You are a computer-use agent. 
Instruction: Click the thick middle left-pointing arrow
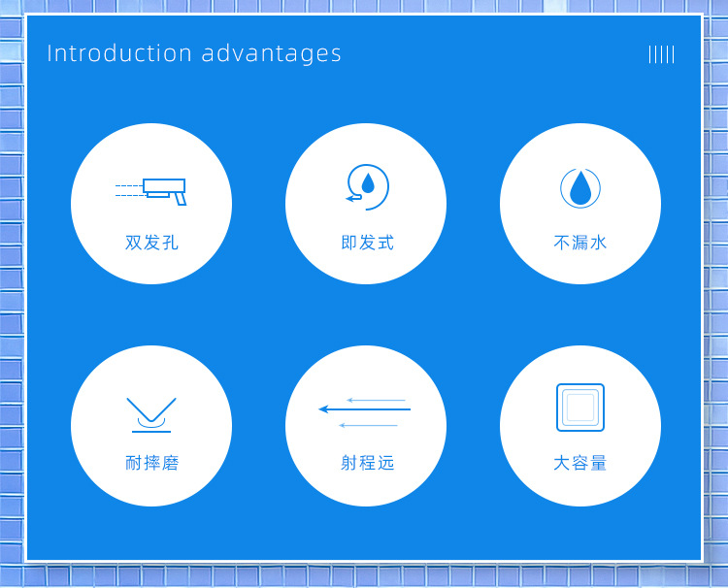(365, 408)
